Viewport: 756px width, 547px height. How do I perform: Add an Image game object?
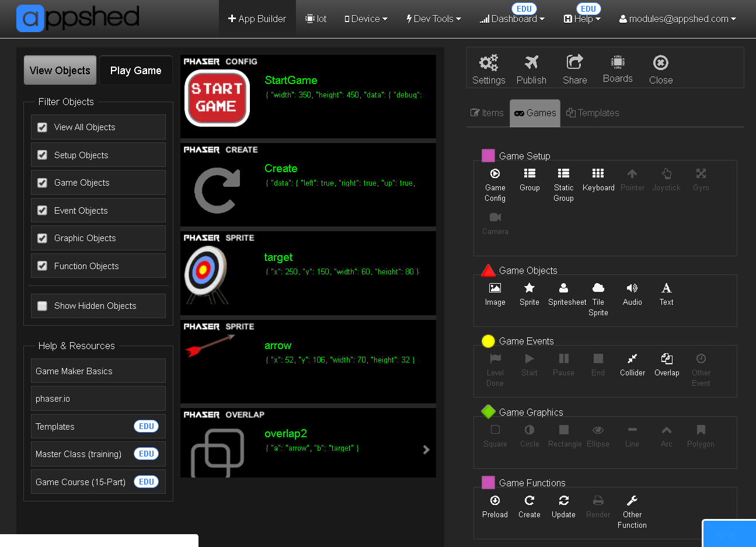click(x=495, y=294)
